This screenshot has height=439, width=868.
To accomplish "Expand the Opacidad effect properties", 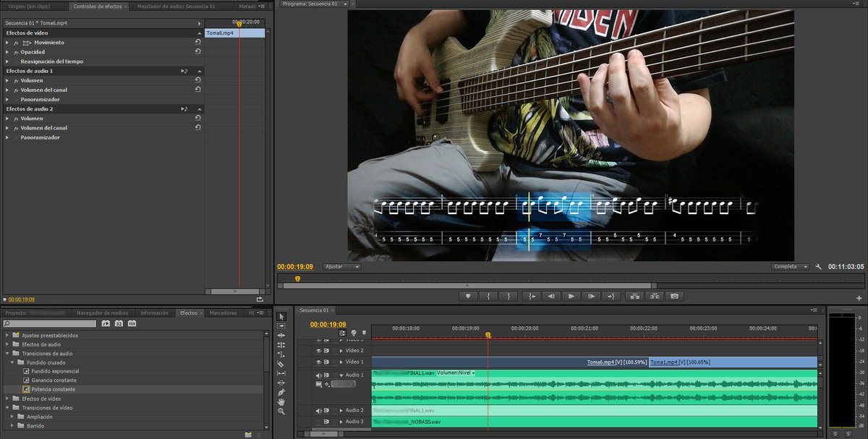I will [x=7, y=52].
